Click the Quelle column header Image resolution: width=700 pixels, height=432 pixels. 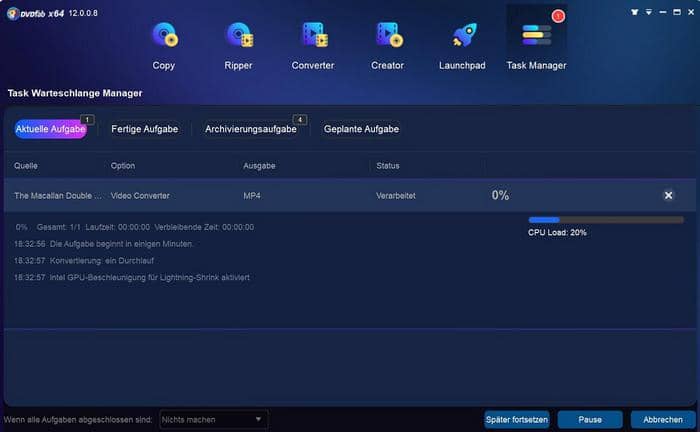tap(26, 166)
